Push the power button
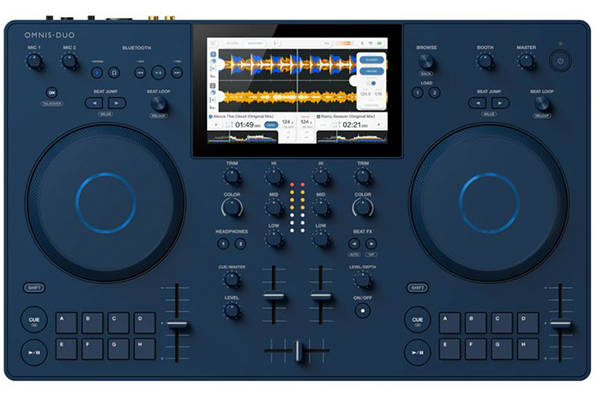600x400 pixels. tap(560, 61)
